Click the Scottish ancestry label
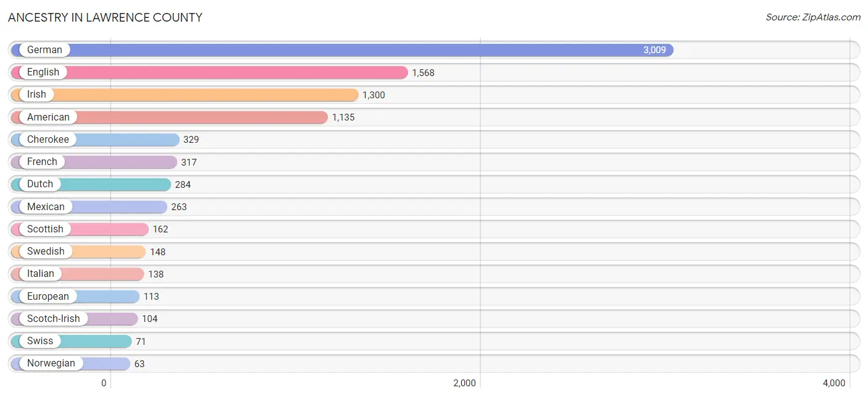The width and height of the screenshot is (868, 398). pos(45,229)
